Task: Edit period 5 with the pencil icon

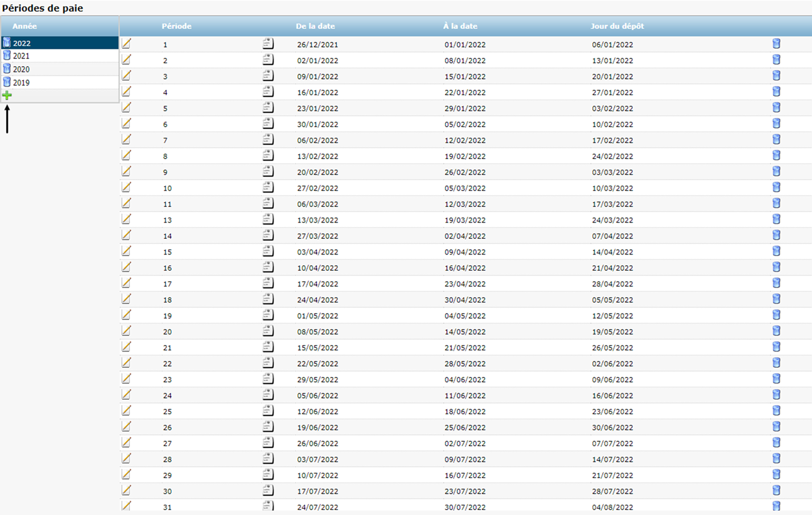Action: (x=126, y=107)
